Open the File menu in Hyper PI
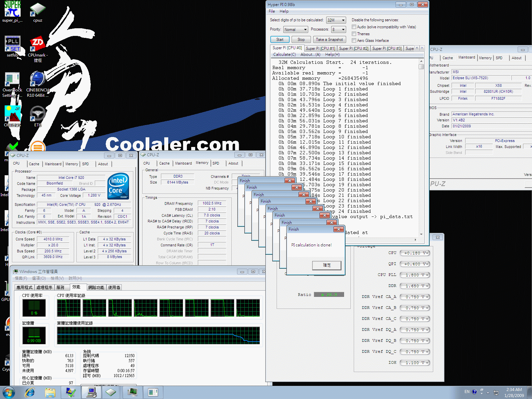 tap(272, 11)
